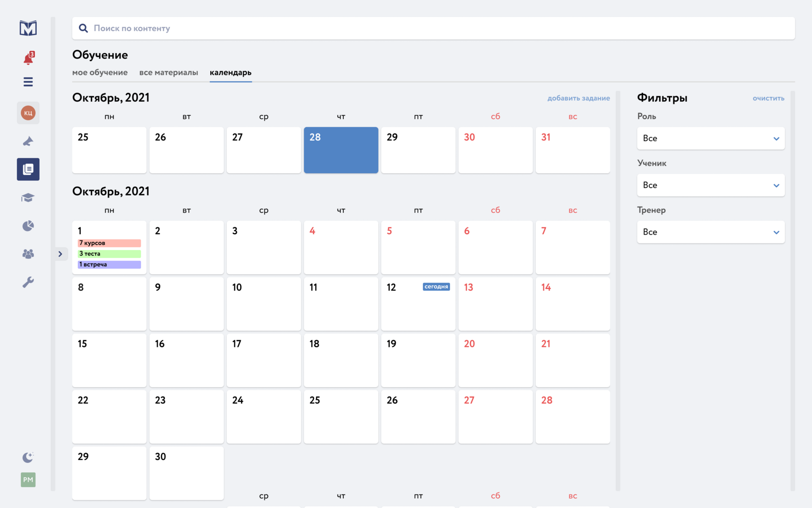
Task: Select Sunday 31 in top week row
Action: (573, 150)
